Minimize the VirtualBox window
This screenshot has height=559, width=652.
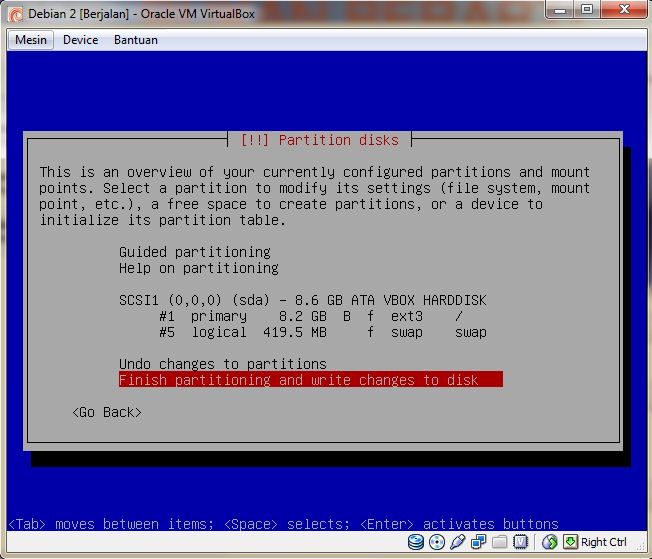tap(560, 10)
